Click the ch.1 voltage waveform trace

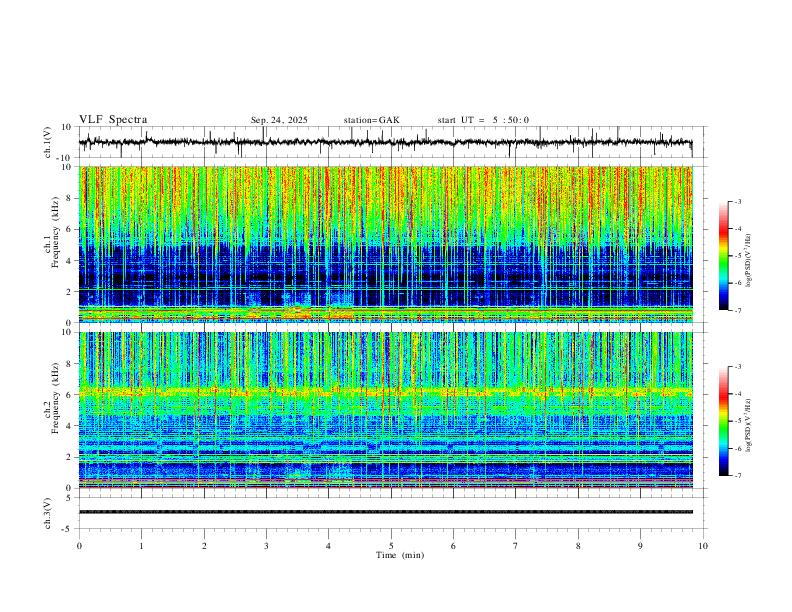(x=385, y=142)
